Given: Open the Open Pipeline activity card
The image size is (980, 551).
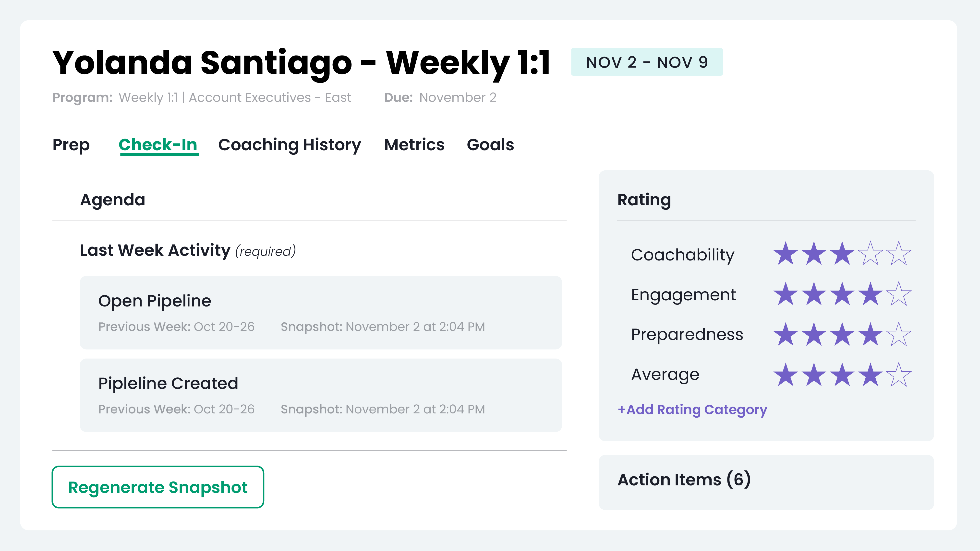Looking at the screenshot, I should point(321,313).
